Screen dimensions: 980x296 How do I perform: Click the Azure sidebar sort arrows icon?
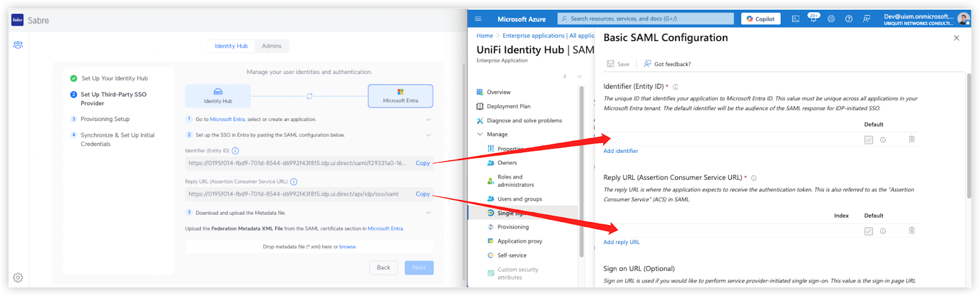[x=565, y=76]
